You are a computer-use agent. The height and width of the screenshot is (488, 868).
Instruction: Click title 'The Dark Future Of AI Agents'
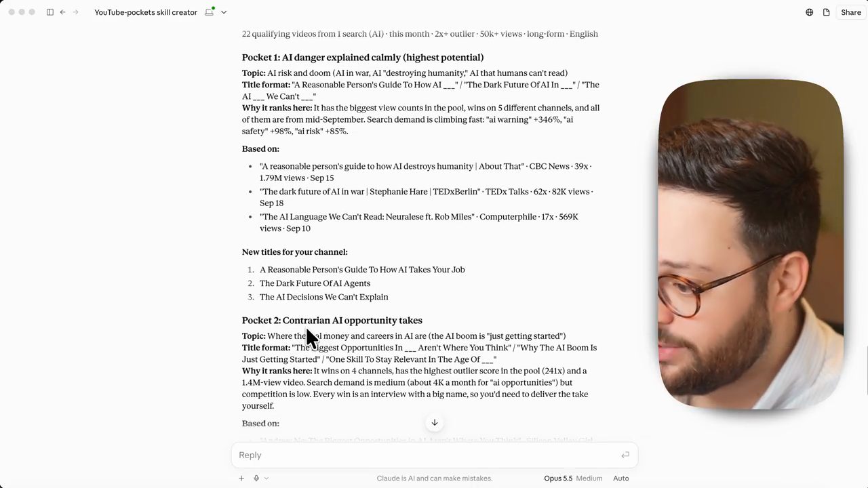[315, 283]
